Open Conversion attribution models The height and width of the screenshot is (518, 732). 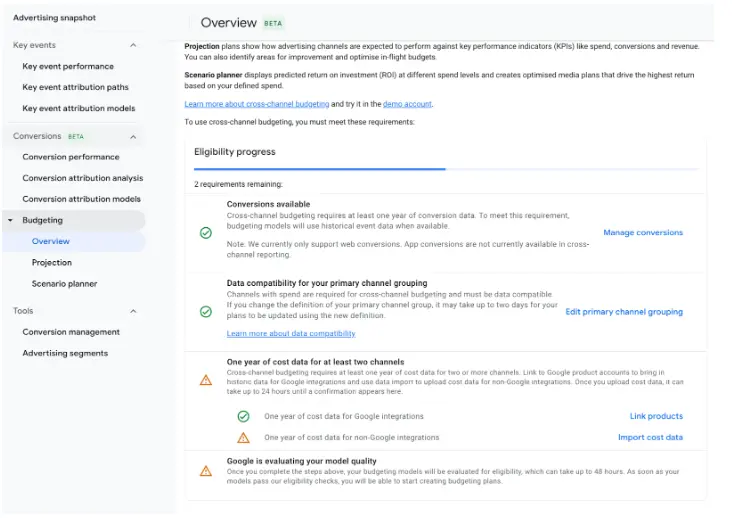tap(82, 199)
